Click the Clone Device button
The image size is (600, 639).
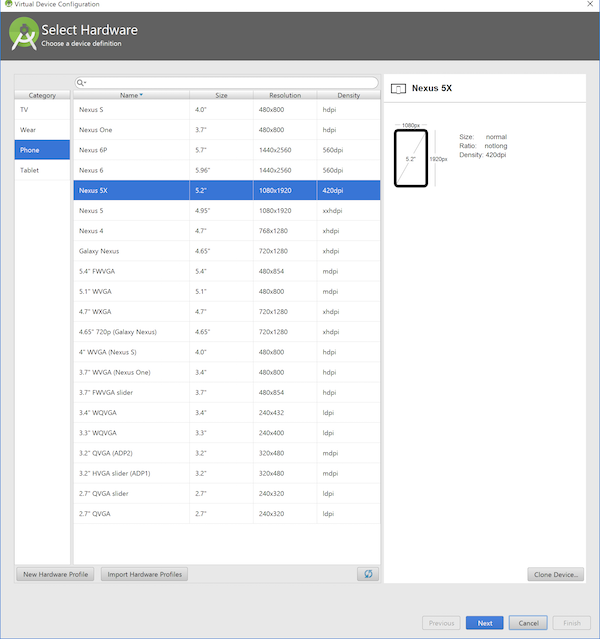tap(556, 575)
